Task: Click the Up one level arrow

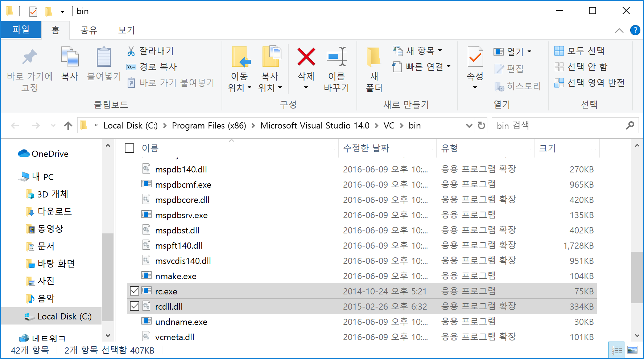Action: 68,126
